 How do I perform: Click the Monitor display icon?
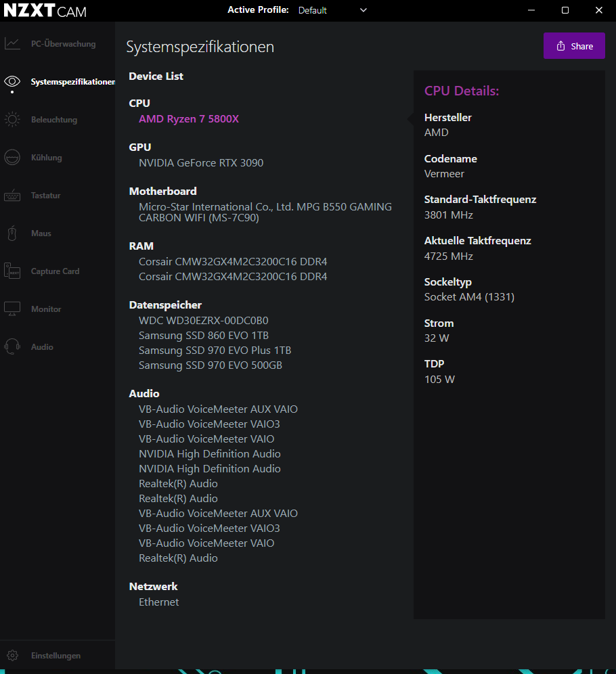(12, 309)
